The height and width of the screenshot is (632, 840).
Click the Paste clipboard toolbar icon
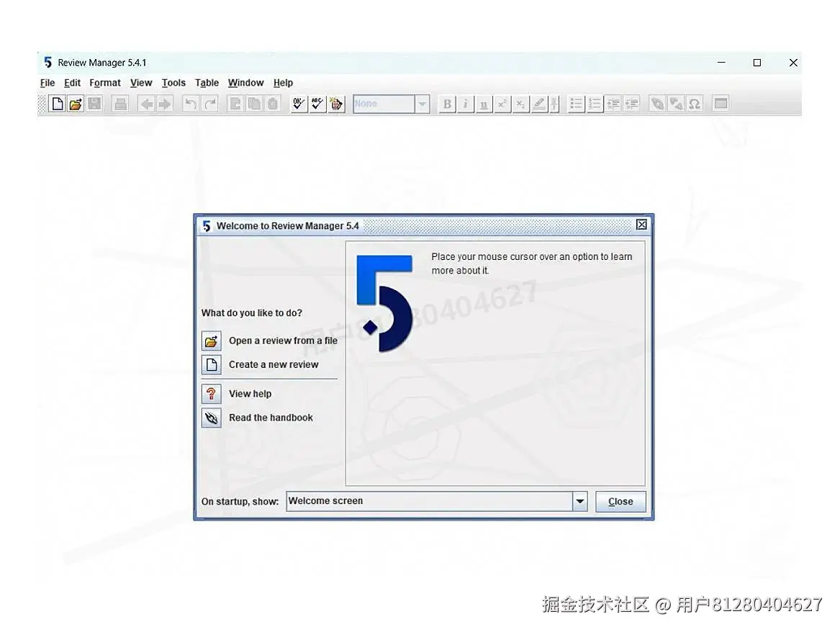[273, 104]
